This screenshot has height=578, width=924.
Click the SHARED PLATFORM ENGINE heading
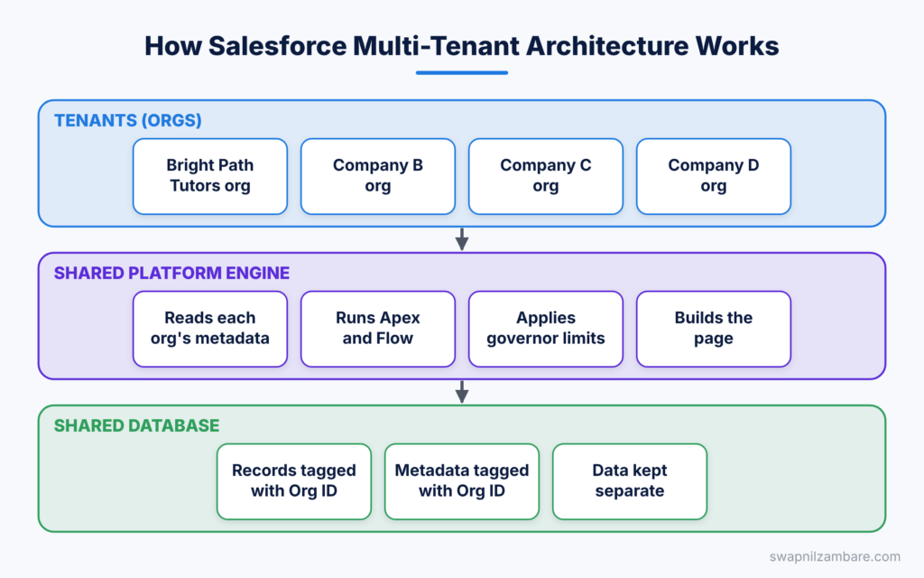coord(171,273)
